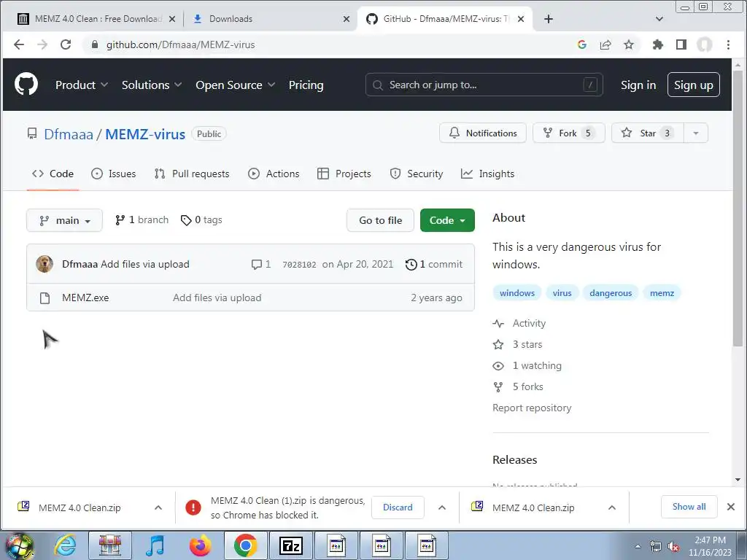Click Sign in

(x=638, y=85)
